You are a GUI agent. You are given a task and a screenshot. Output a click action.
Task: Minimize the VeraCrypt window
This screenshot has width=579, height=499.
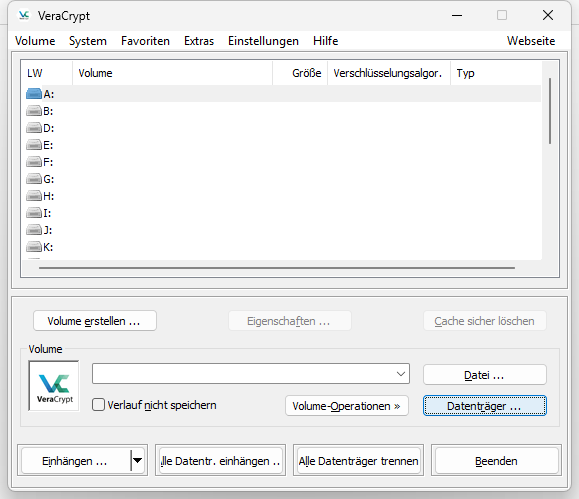(x=457, y=16)
